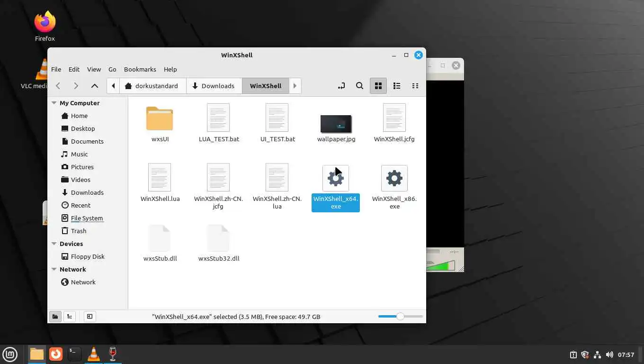Launch Firefox from the desktop
Image resolution: width=644 pixels, height=364 pixels.
click(45, 26)
